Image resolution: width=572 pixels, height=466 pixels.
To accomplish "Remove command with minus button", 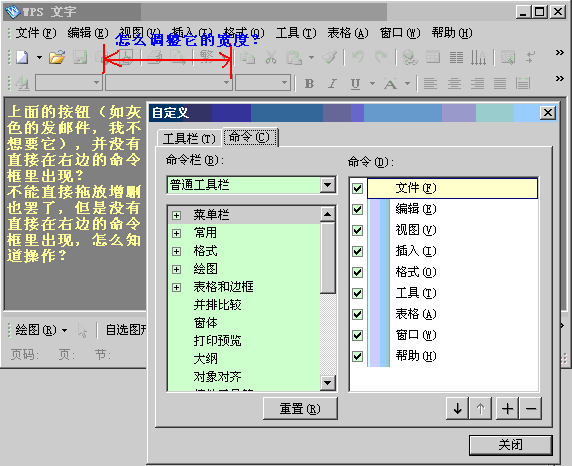I will pos(531,409).
